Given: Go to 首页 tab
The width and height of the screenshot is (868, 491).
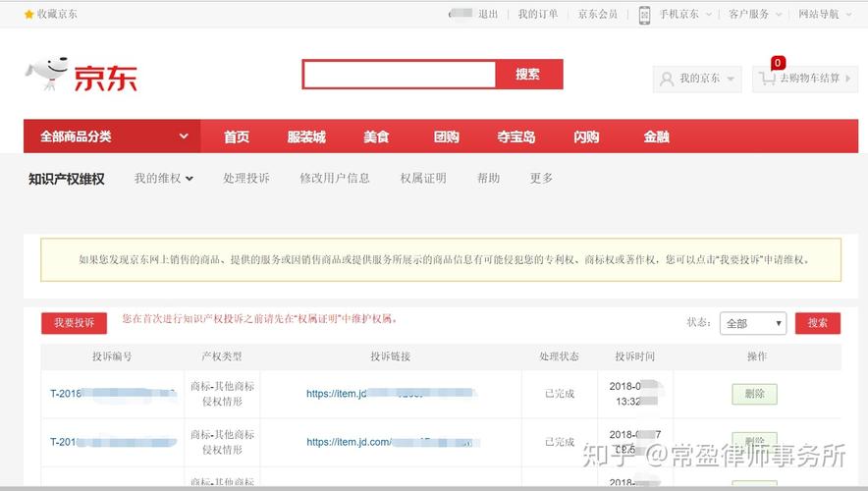Looking at the screenshot, I should 237,136.
